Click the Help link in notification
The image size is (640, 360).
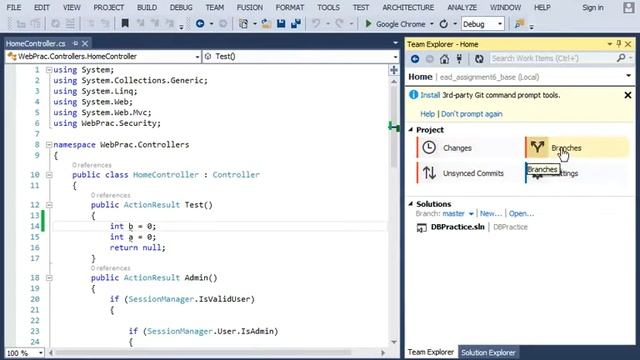pyautogui.click(x=427, y=114)
